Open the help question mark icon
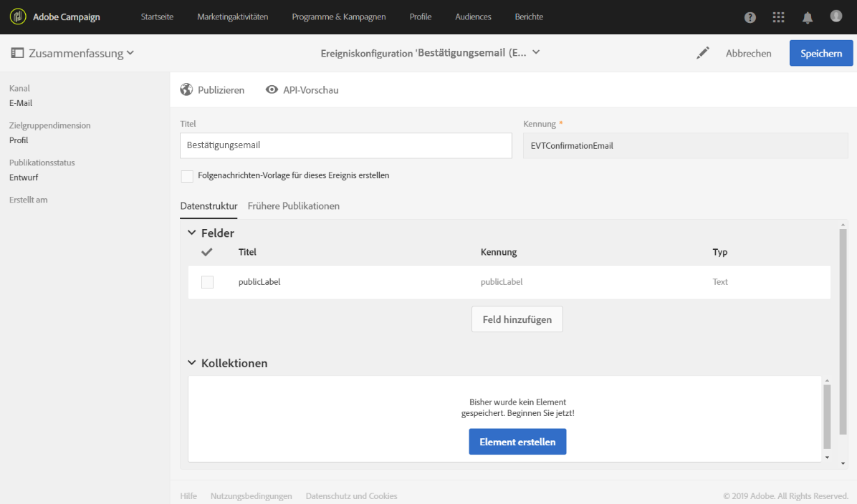This screenshot has height=504, width=857. [x=750, y=17]
